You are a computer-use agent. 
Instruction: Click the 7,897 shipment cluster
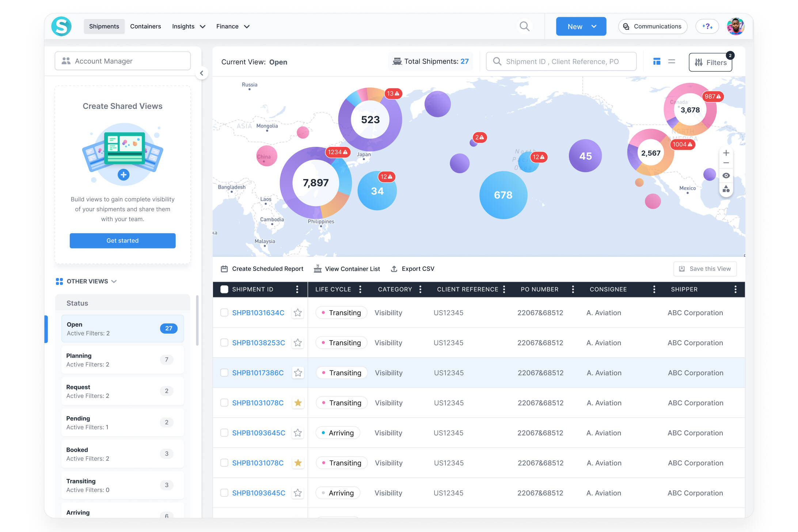(316, 182)
